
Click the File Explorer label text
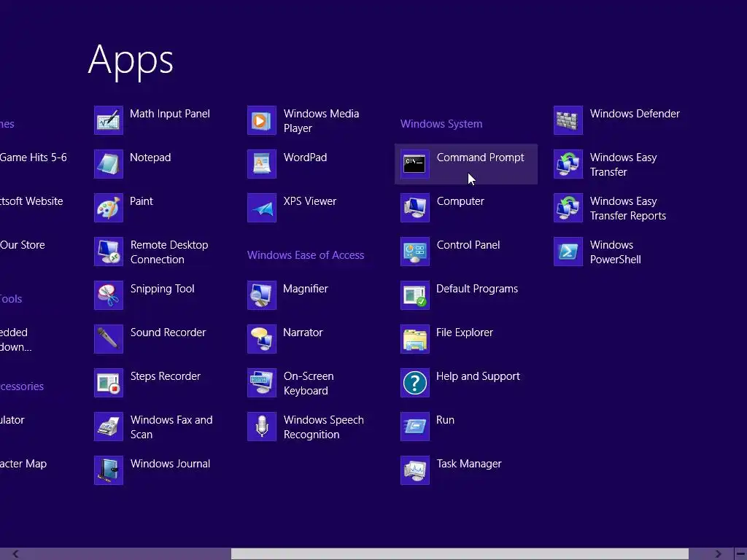(x=465, y=332)
